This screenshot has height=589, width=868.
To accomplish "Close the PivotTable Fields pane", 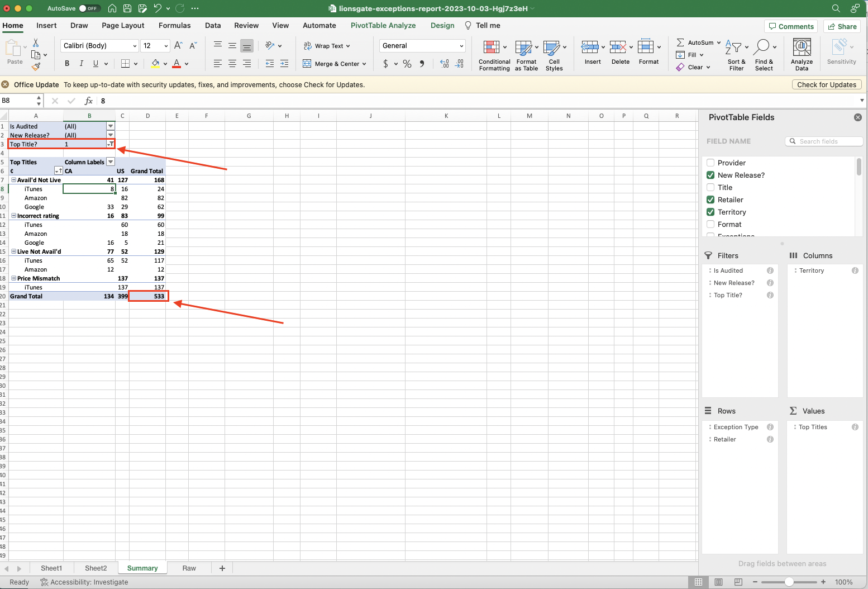I will coord(858,117).
